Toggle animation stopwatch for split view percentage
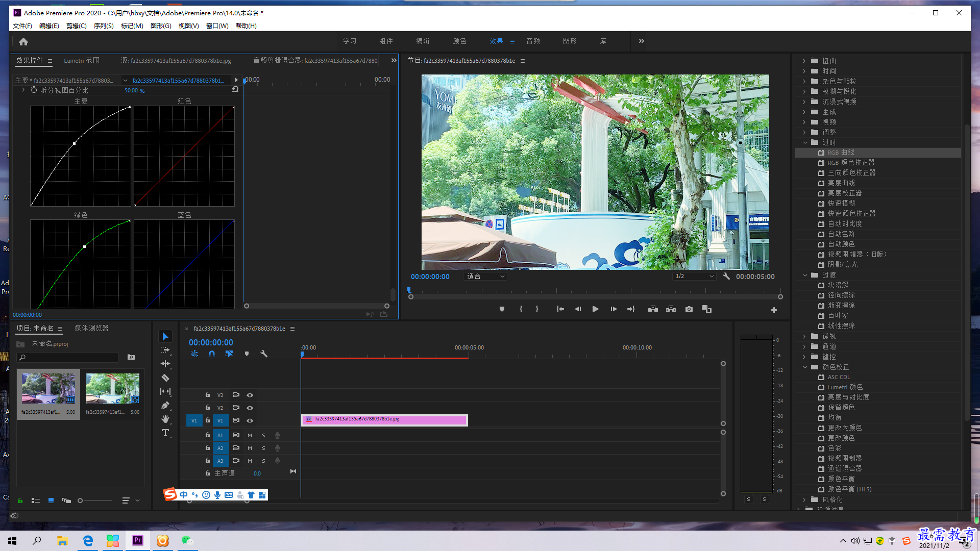This screenshot has width=980, height=551. tap(34, 90)
